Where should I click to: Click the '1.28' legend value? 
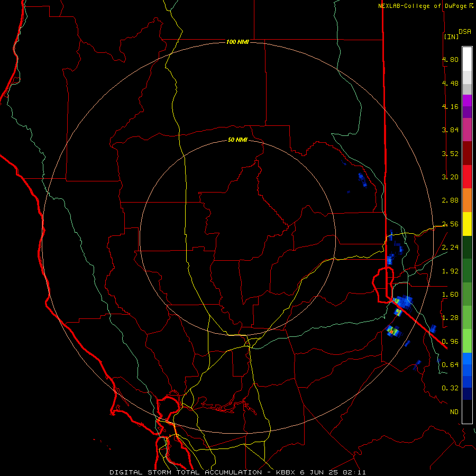[x=451, y=318]
